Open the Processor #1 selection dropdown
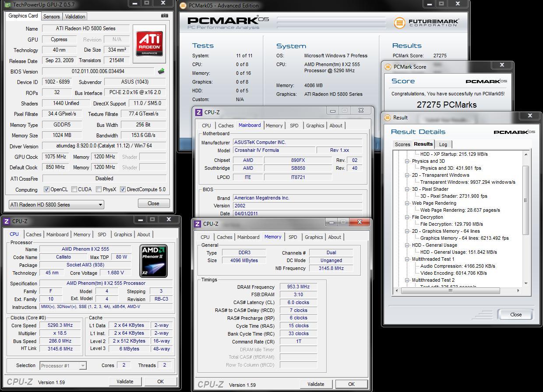This screenshot has width=543, height=392. 83,365
